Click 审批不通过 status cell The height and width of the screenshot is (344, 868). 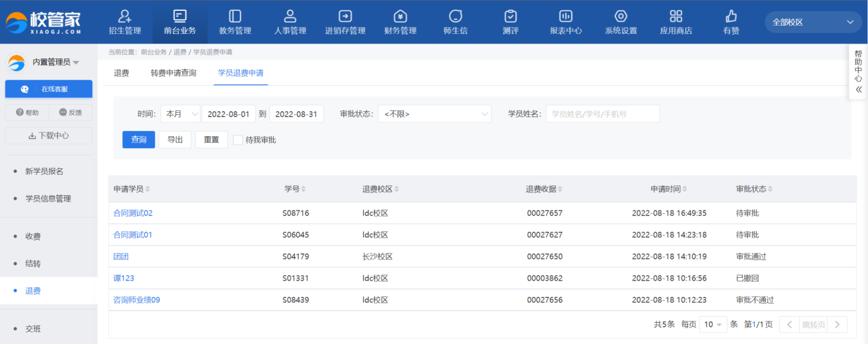tap(755, 300)
